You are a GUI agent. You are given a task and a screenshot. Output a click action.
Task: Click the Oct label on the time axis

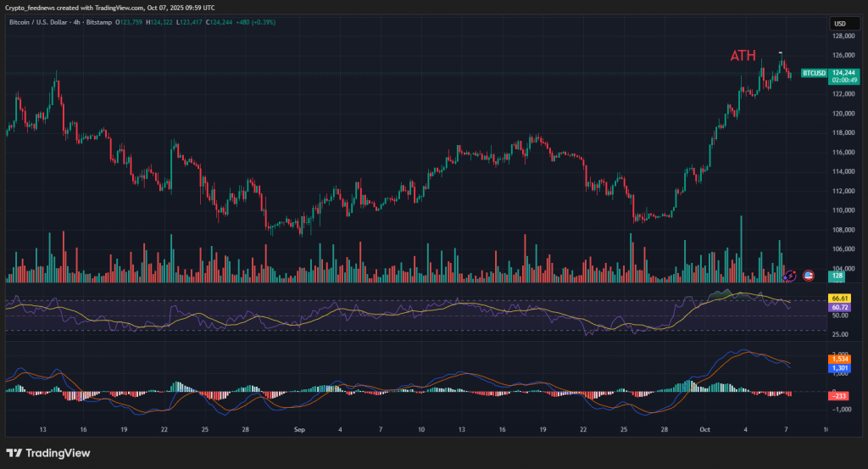coord(704,430)
